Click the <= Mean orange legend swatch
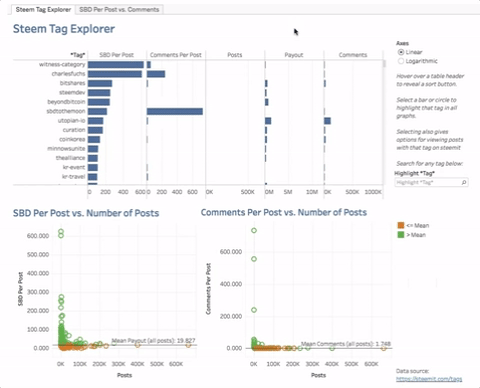 click(x=401, y=225)
